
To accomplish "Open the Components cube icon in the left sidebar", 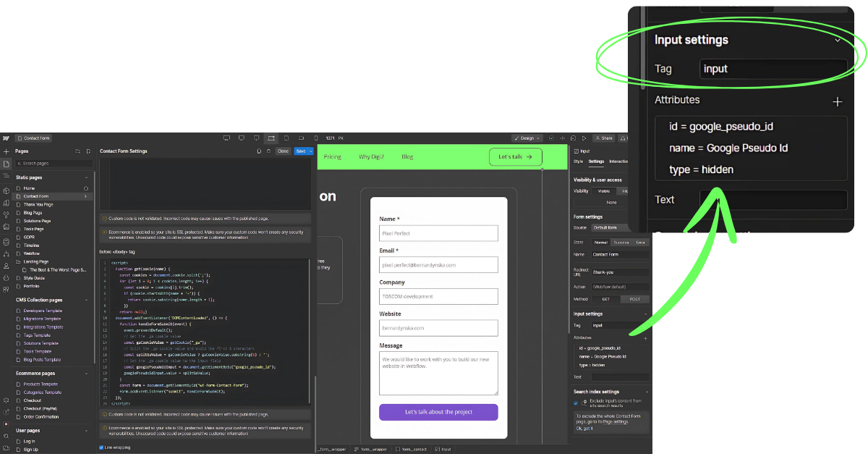I will (x=6, y=190).
